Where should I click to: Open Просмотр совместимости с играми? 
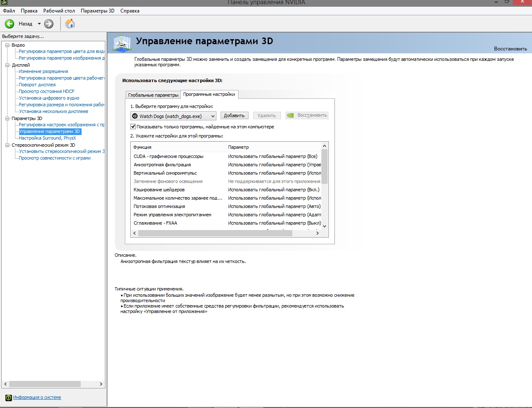click(55, 158)
